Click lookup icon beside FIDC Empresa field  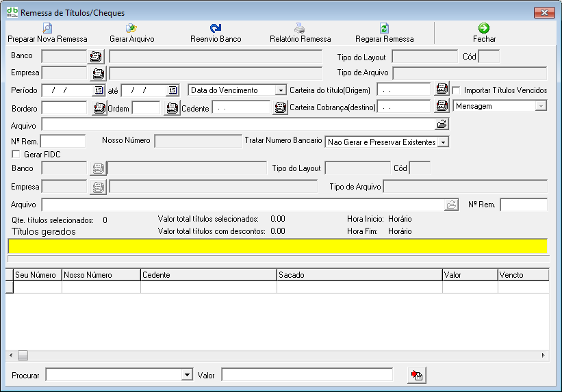pyautogui.click(x=98, y=187)
